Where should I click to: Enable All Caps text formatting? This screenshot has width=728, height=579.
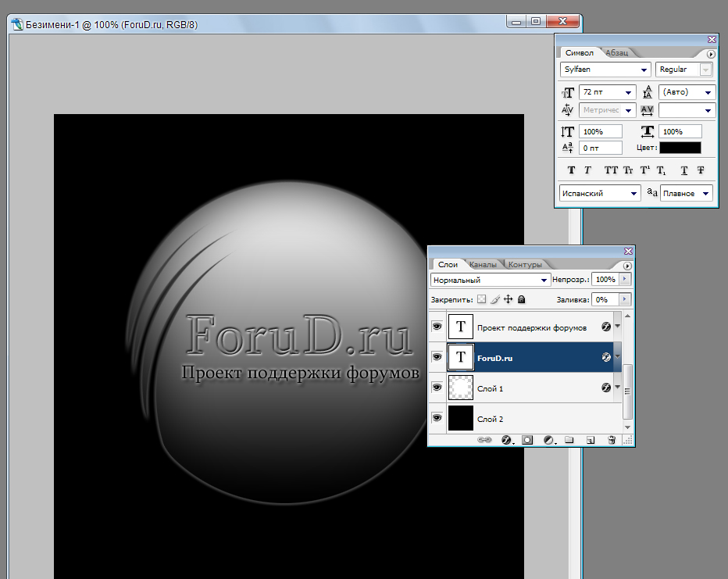pos(611,170)
